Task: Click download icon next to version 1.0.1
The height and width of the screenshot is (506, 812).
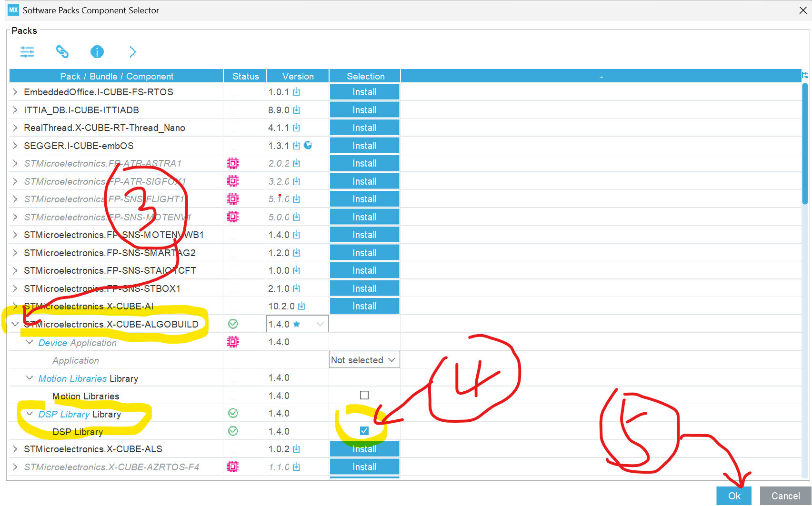Action: (x=297, y=92)
